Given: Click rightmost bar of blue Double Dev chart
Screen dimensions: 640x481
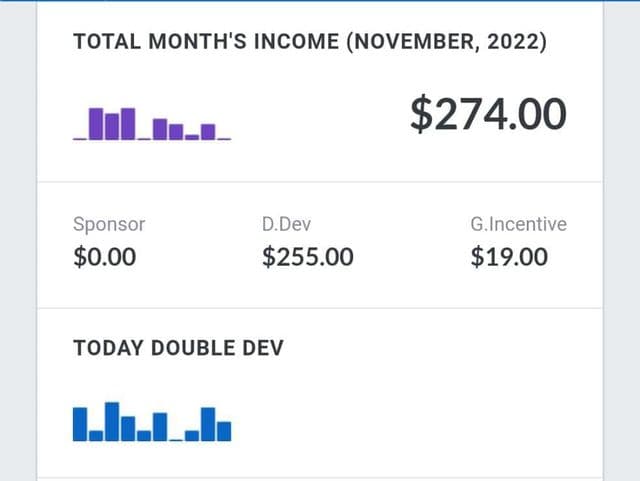Looking at the screenshot, I should point(225,431).
